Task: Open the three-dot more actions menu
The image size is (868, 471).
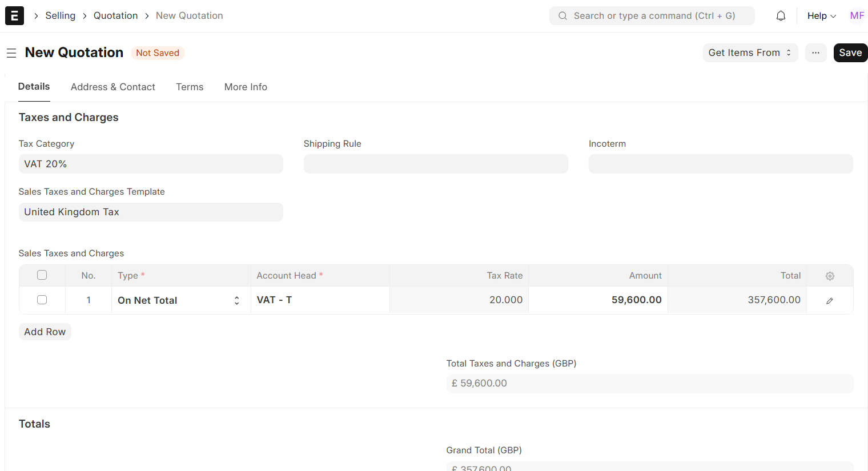Action: click(815, 53)
